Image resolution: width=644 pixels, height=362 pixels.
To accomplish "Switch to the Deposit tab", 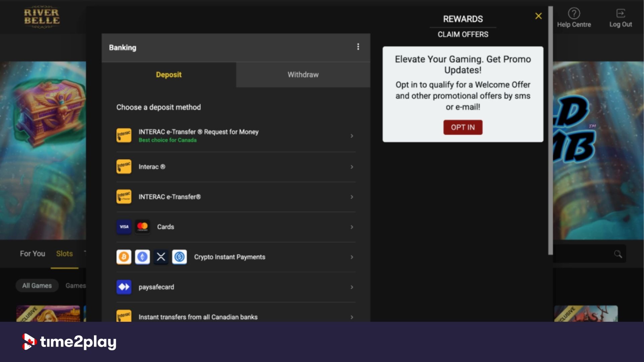I will click(x=169, y=75).
